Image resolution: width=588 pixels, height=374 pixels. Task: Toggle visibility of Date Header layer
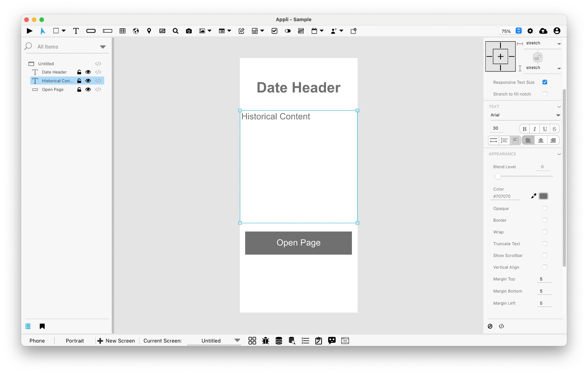(x=88, y=72)
